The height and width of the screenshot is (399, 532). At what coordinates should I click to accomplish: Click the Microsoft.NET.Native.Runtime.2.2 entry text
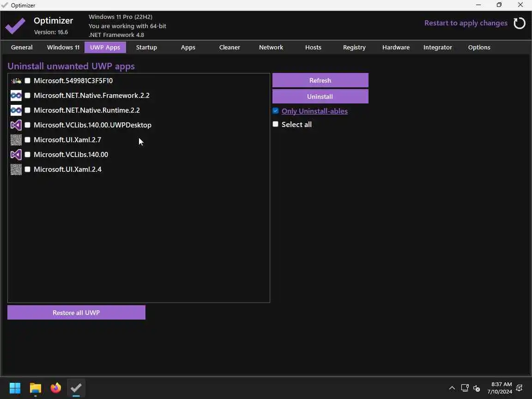87,110
